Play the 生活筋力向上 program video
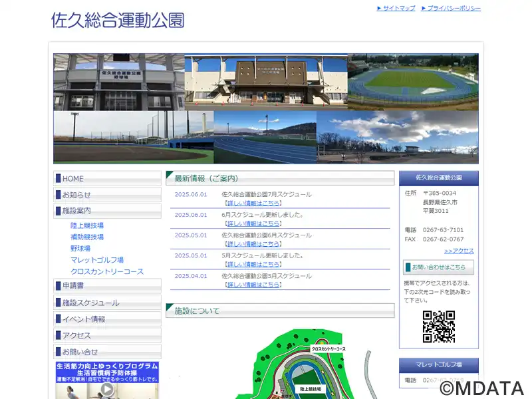The height and width of the screenshot is (399, 532). coord(107,389)
